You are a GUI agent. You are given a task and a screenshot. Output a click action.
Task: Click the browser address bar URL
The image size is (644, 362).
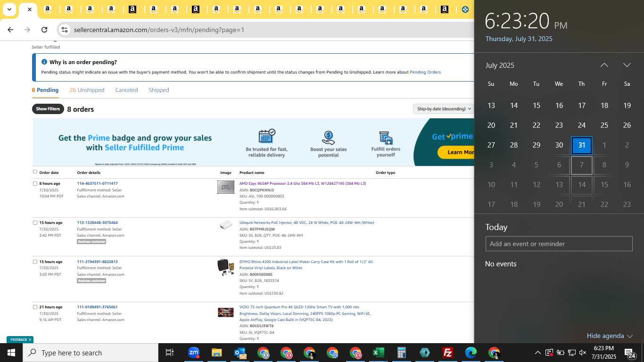pos(159,30)
